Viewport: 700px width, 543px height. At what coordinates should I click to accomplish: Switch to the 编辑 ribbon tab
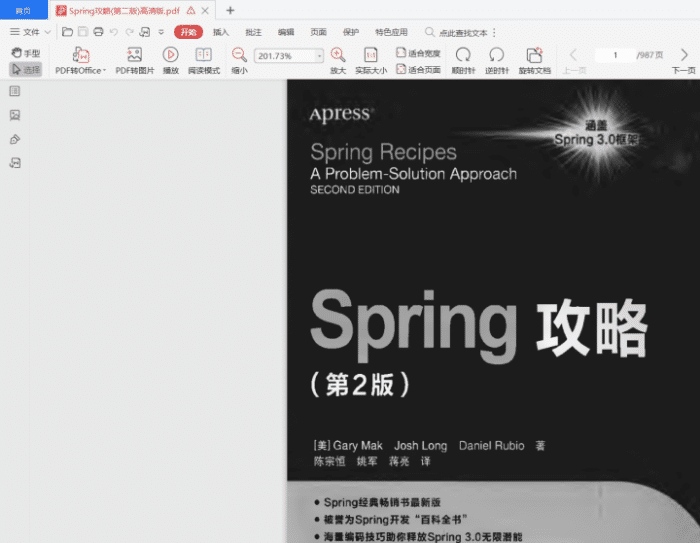(286, 32)
